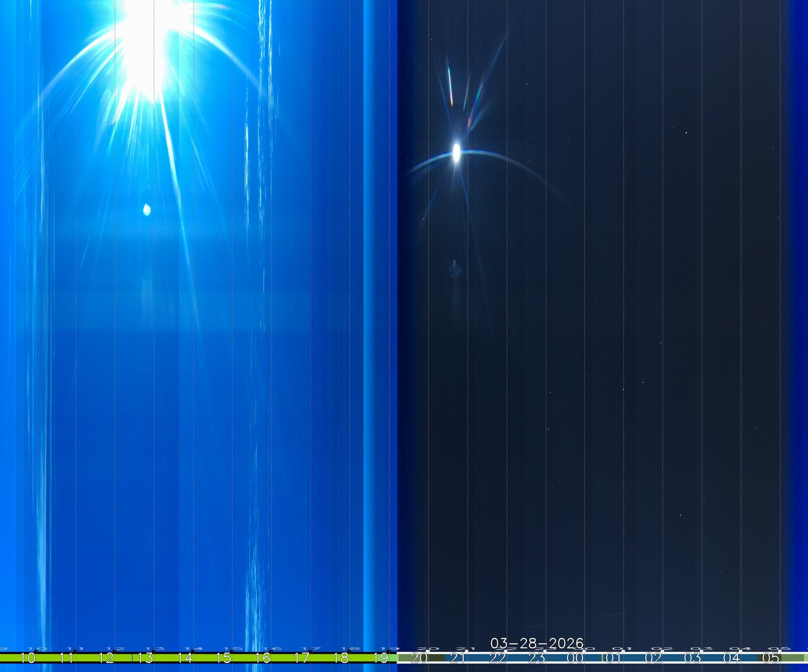Select the 12 hour timeline label
Screen dimensions: 808x672
(106, 658)
